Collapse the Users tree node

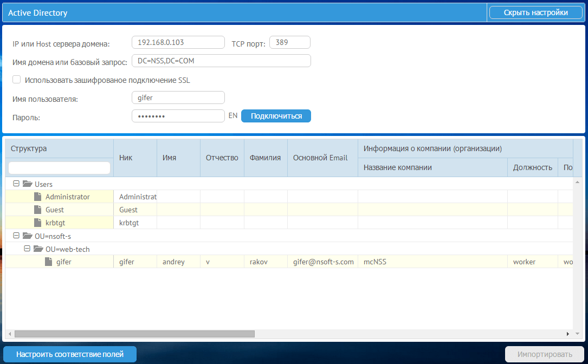(x=16, y=184)
